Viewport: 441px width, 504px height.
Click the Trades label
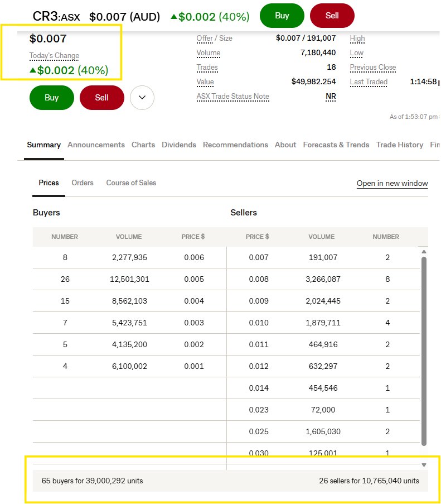(207, 68)
